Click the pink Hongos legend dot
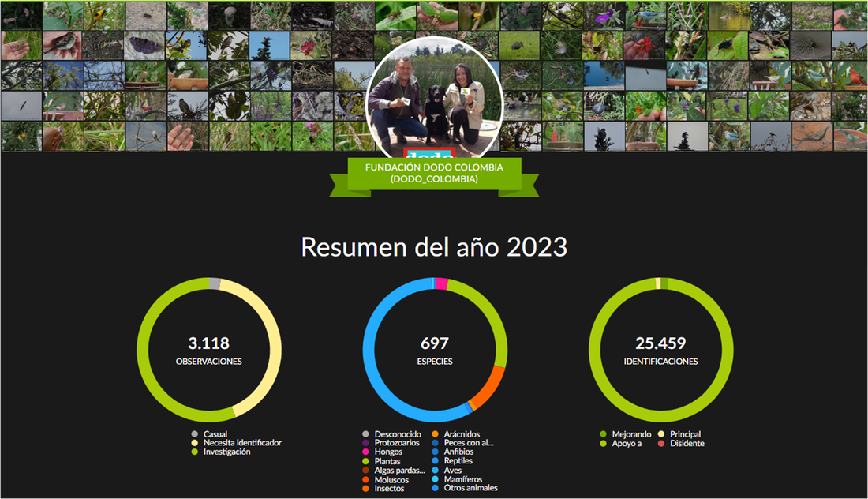868x499 pixels. (365, 452)
